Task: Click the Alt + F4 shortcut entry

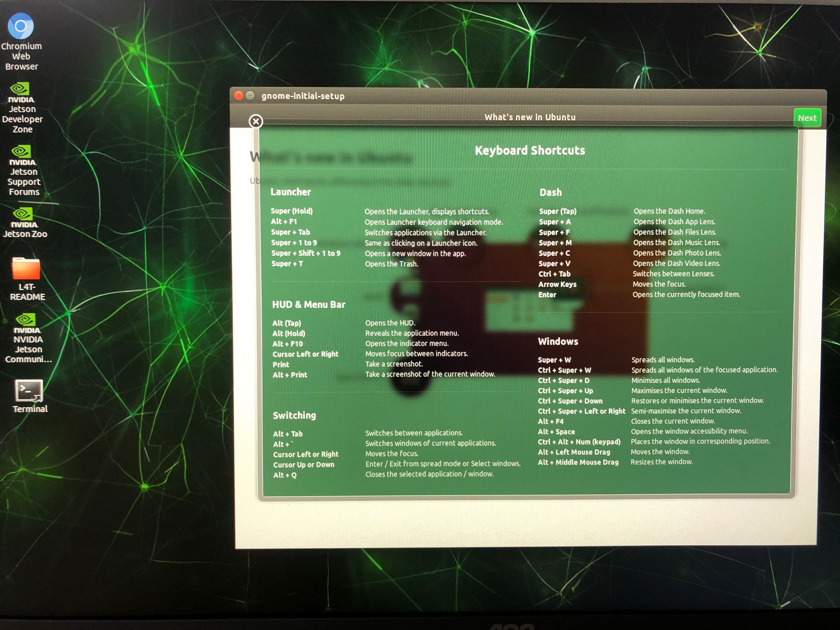Action: pos(551,421)
